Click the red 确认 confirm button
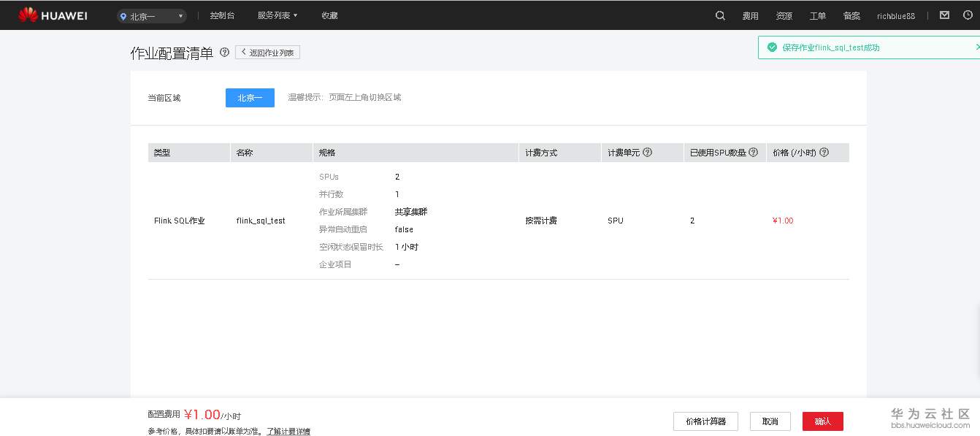This screenshot has width=980, height=436. 823,421
